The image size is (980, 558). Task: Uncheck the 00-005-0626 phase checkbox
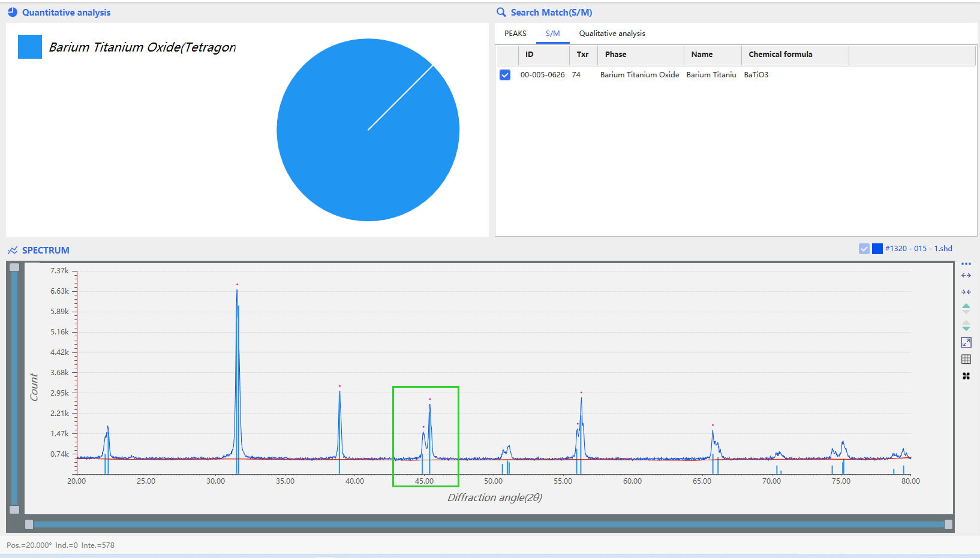point(505,75)
